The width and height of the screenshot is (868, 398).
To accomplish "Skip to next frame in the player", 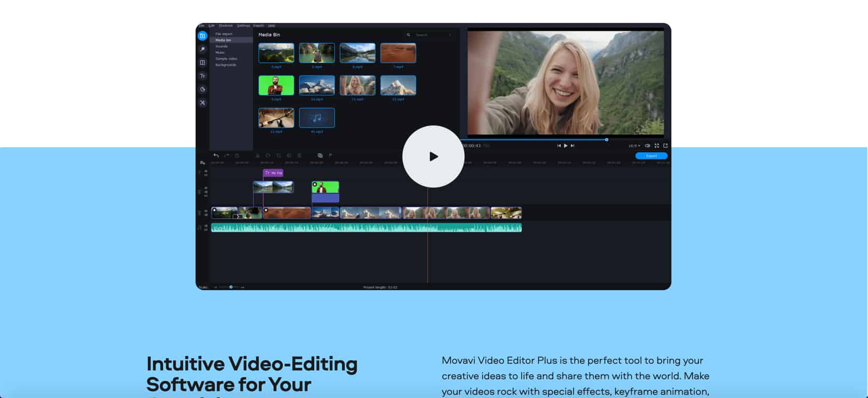I will [572, 146].
